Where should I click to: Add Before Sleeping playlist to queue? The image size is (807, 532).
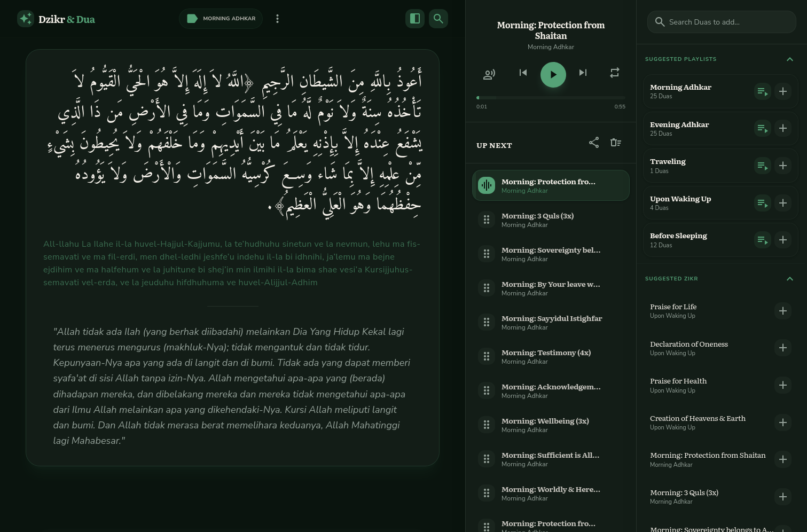[783, 240]
